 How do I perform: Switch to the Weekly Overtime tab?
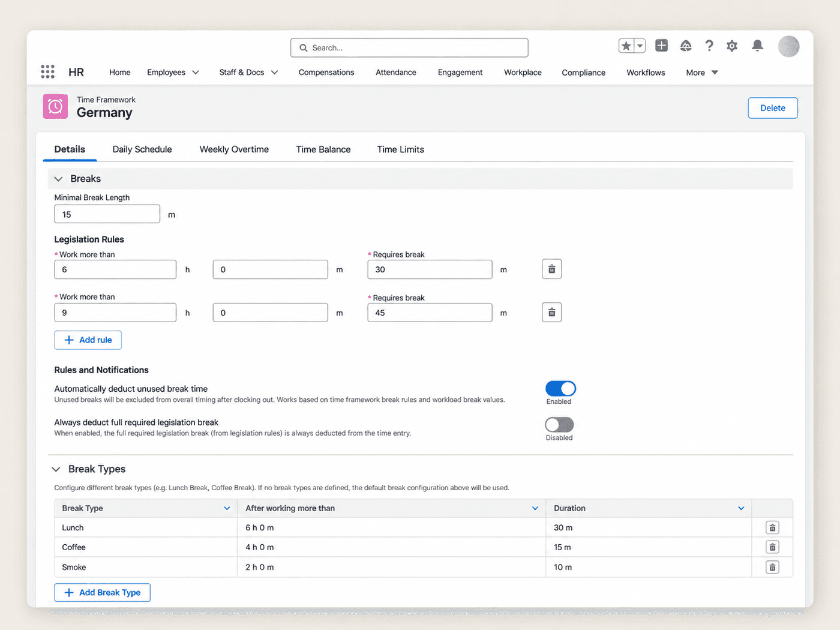(234, 149)
